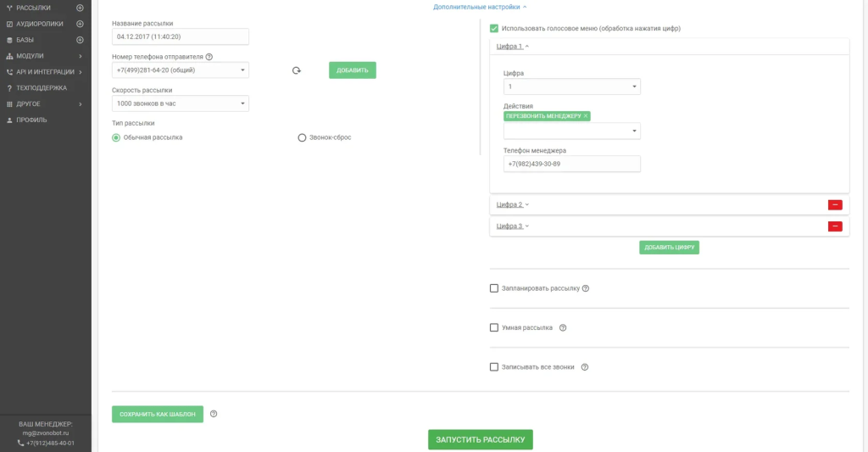Click the Запустить рассылку button

tap(481, 440)
